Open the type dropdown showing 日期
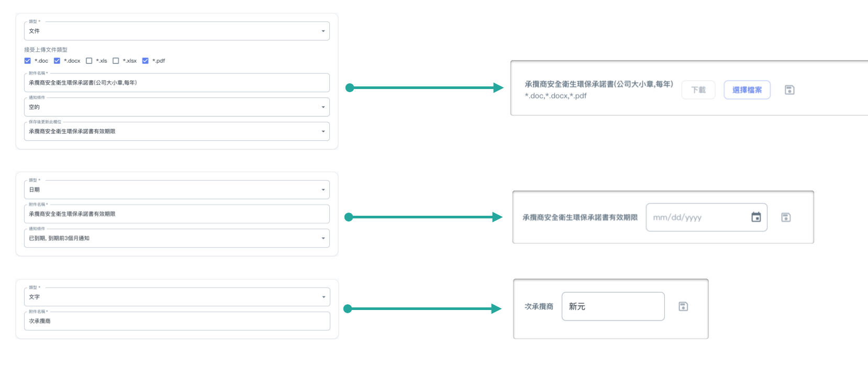This screenshot has height=376, width=868. coord(176,190)
